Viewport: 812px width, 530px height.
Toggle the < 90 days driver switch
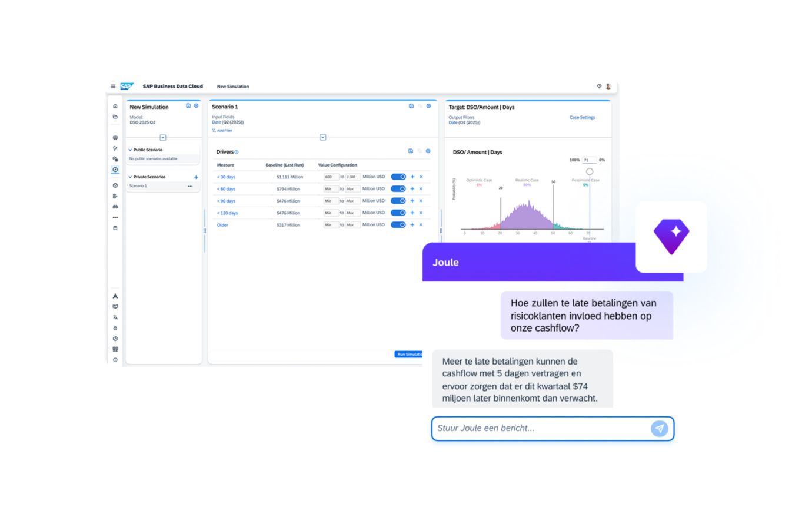[x=398, y=201]
